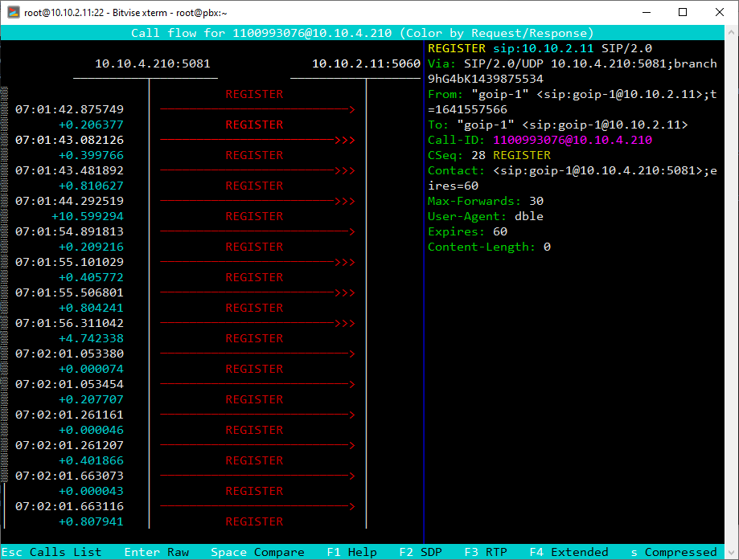This screenshot has width=739, height=560.
Task: Maximize the Bitvise xterm window
Action: click(683, 12)
